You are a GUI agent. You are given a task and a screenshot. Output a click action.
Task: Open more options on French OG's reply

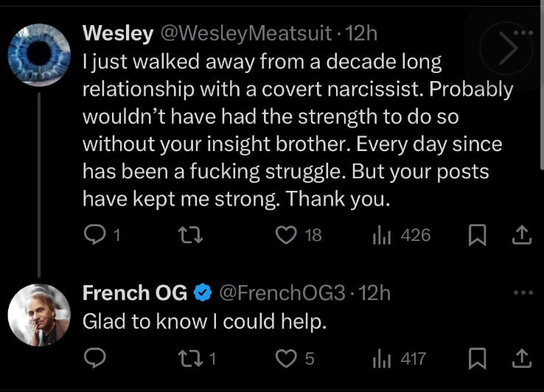(521, 293)
